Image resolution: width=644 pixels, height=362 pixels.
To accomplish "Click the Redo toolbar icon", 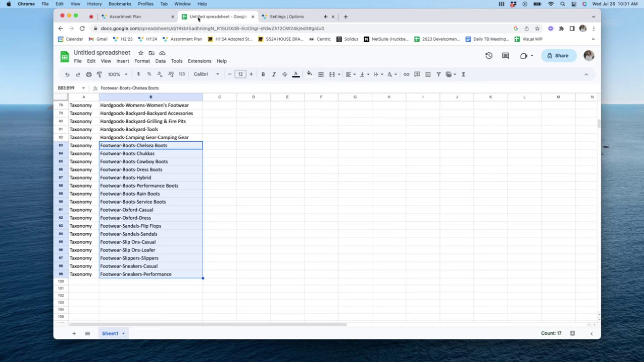I will pyautogui.click(x=77, y=74).
